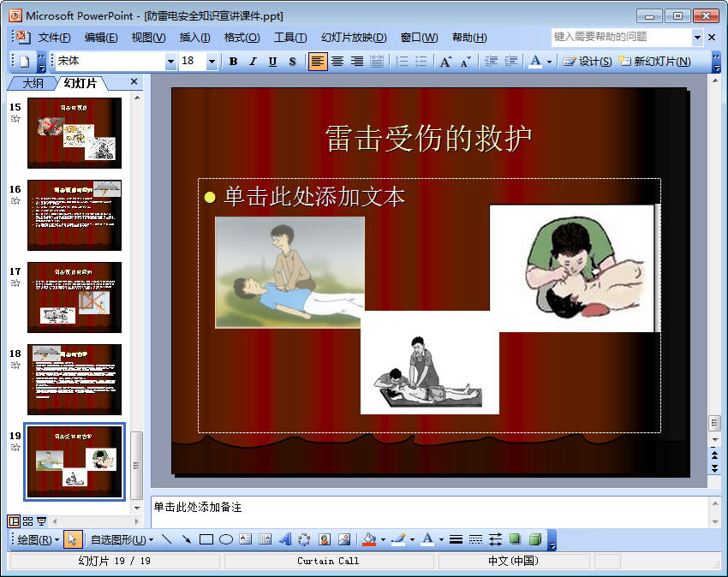Screen dimensions: 728x577
Task: Select the Arrow drawing tool
Action: pyautogui.click(x=186, y=539)
